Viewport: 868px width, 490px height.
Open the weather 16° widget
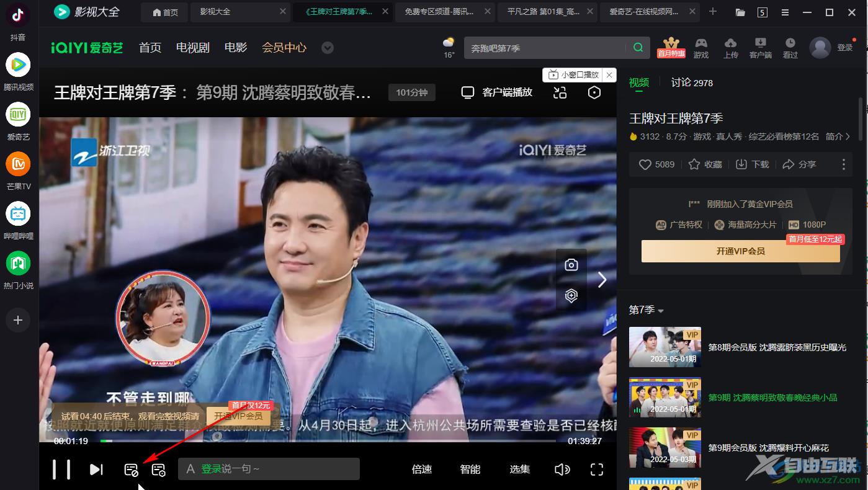[449, 47]
